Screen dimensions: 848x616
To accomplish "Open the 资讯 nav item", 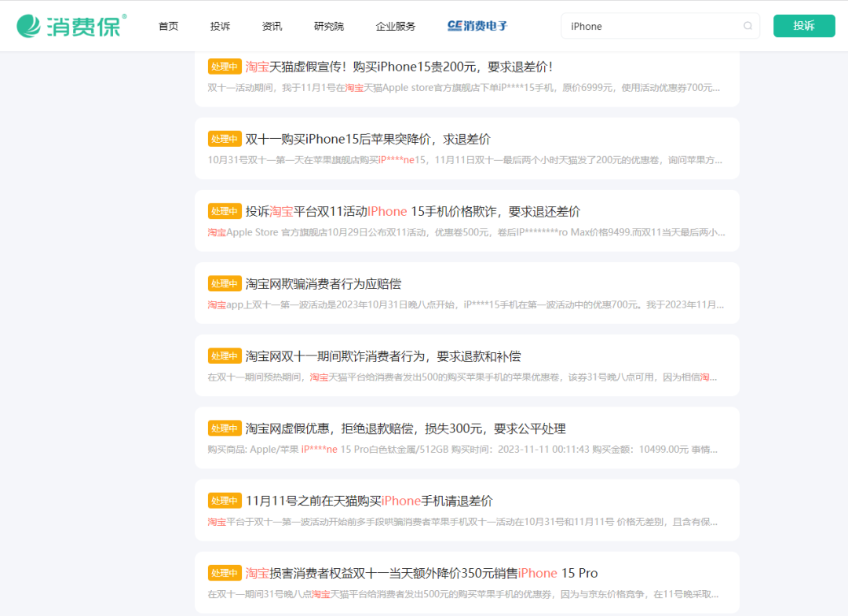I will (272, 26).
